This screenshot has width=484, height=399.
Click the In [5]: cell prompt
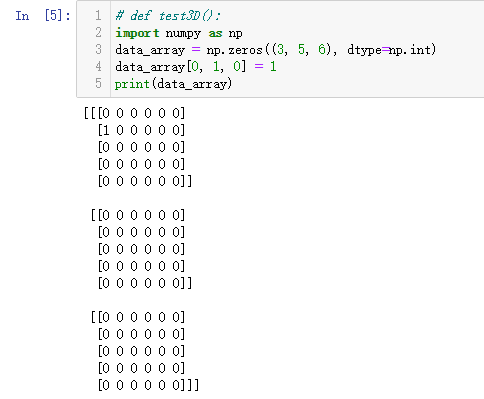(43, 16)
